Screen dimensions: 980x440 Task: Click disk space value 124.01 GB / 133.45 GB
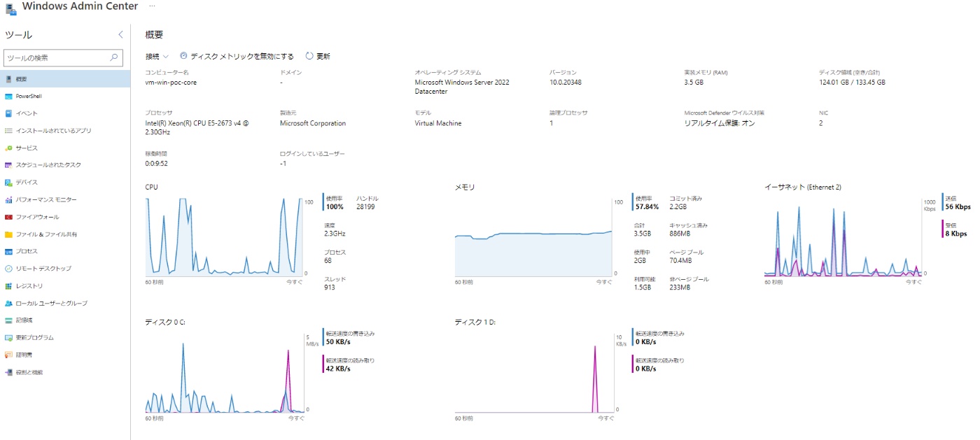click(x=852, y=83)
